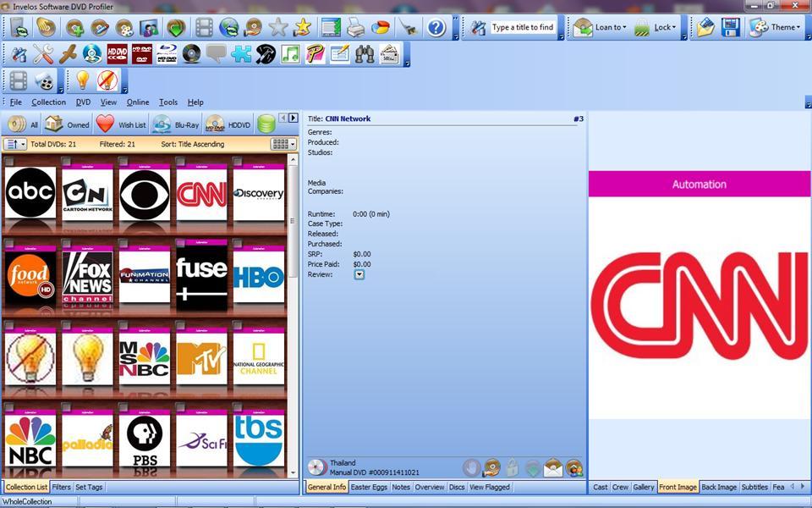This screenshot has width=812, height=508.
Task: Open the sort order dropdown beside Total DVDs
Action: pos(15,144)
